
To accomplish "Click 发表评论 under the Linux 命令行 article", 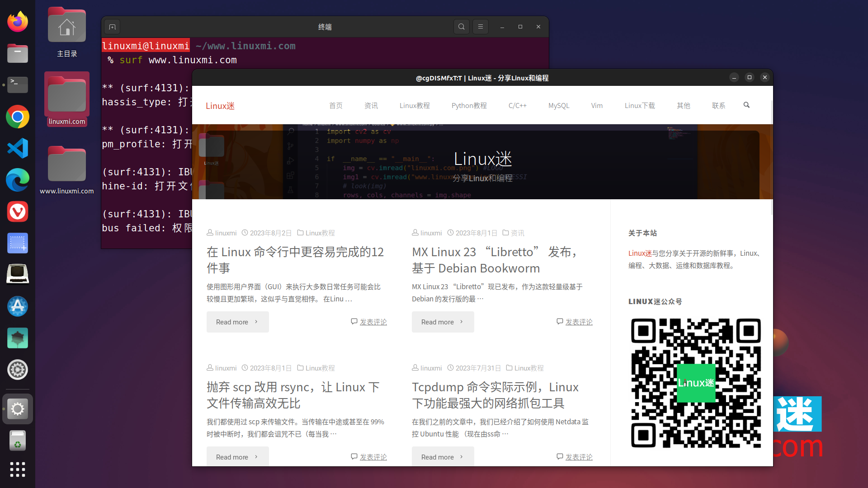I will (x=373, y=322).
